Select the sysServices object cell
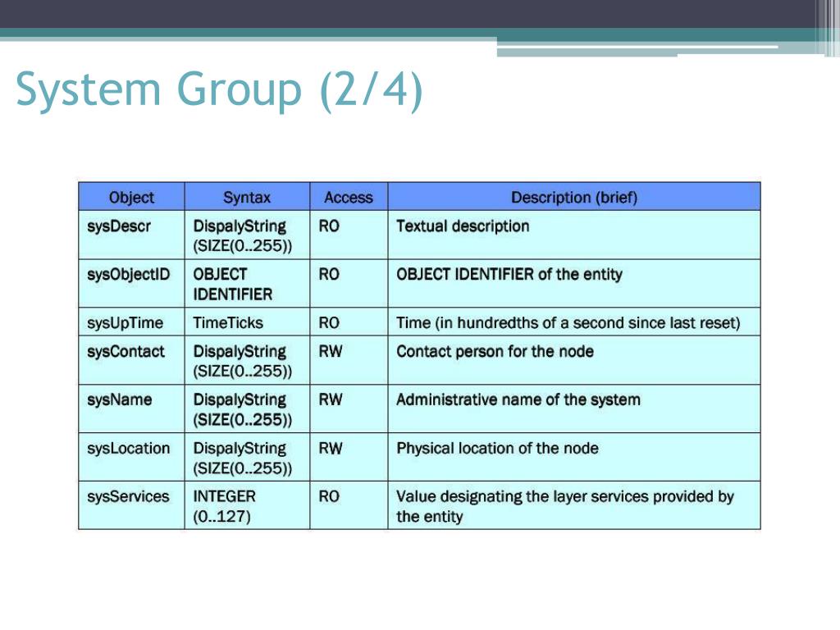 [131, 505]
